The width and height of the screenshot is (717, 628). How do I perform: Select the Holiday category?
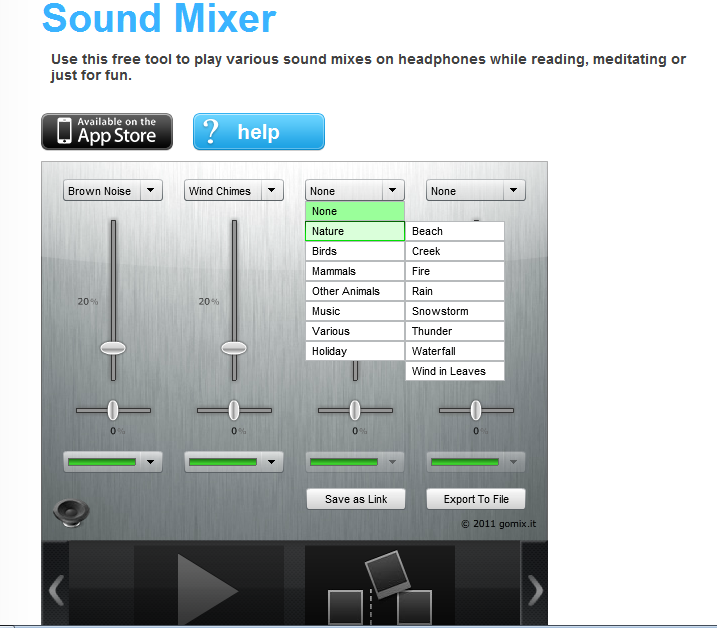355,351
